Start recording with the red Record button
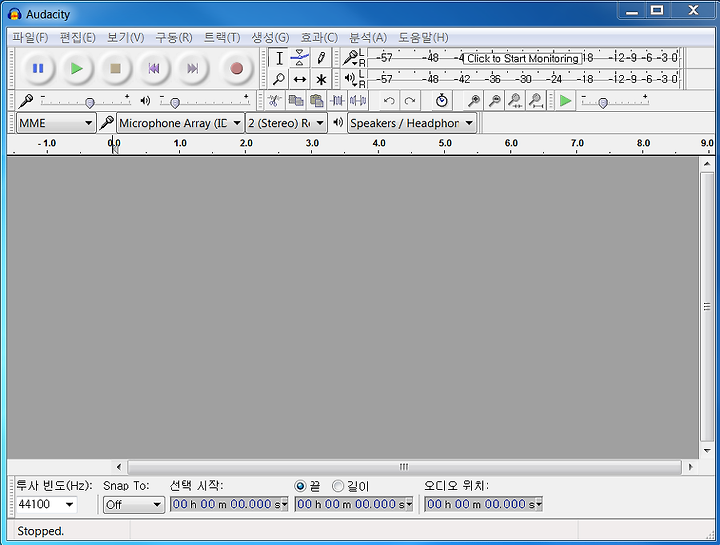This screenshot has width=720, height=545. tap(236, 68)
